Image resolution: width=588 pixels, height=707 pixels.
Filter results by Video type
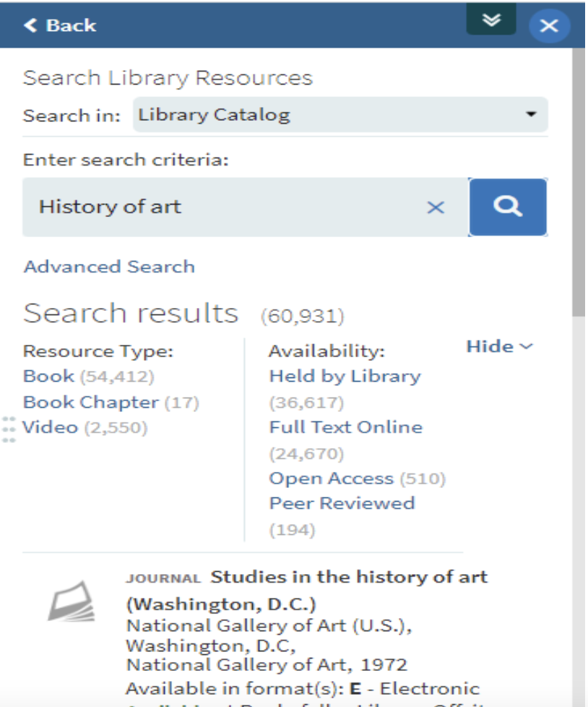coord(50,427)
